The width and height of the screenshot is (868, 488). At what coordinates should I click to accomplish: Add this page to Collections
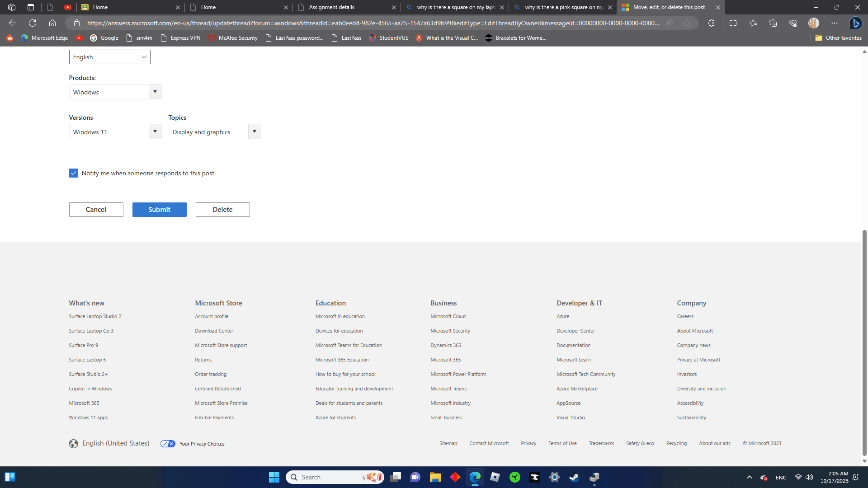tap(773, 23)
